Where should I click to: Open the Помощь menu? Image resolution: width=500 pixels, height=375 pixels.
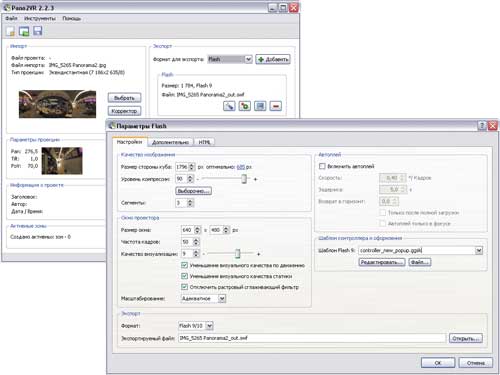coord(71,18)
